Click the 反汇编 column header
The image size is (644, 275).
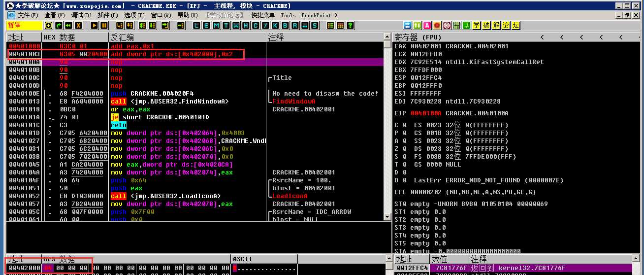pos(188,37)
